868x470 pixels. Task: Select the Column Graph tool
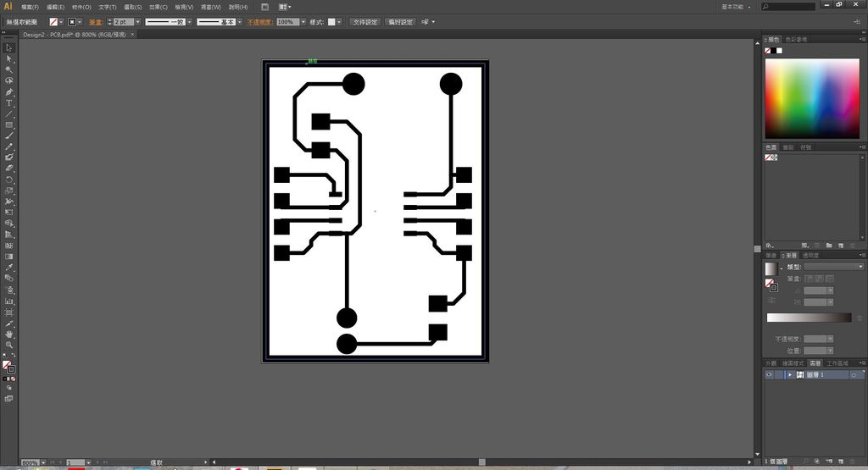8,301
